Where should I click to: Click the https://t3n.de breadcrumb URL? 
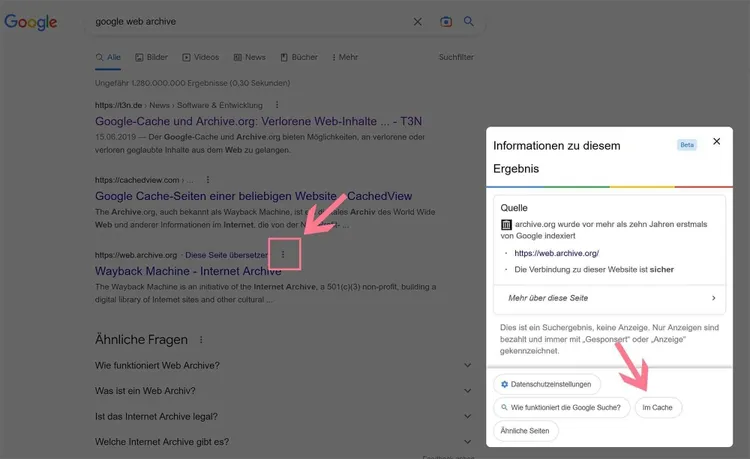118,105
